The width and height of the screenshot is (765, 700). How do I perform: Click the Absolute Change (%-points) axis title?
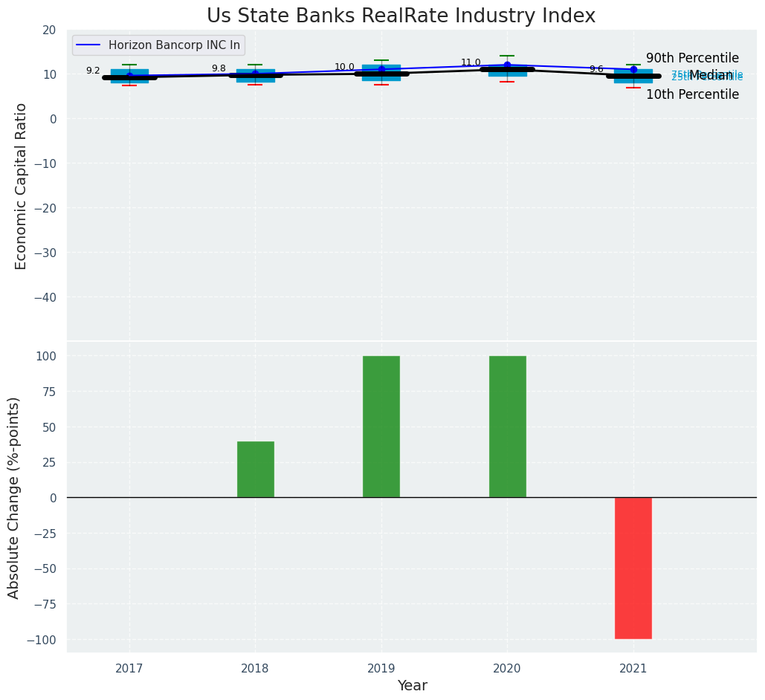14,497
